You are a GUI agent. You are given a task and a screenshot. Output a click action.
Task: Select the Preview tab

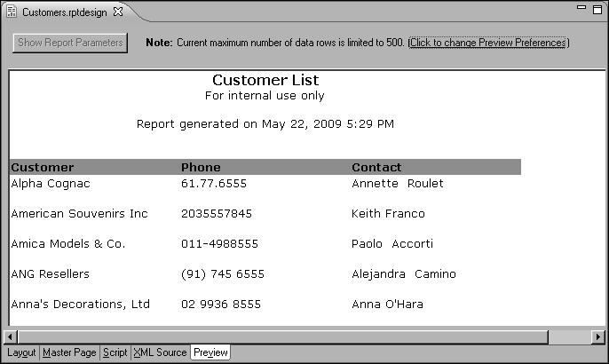tap(210, 352)
